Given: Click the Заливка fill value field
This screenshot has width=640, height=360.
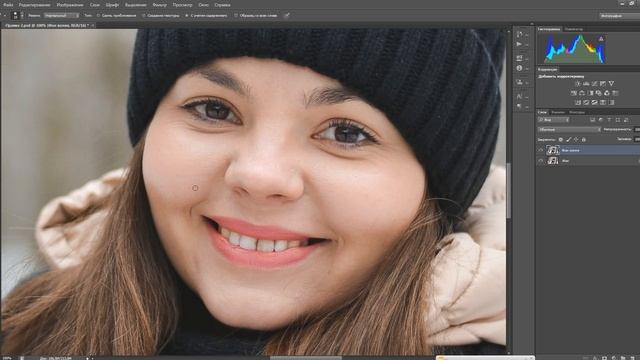Looking at the screenshot, I should (x=637, y=140).
